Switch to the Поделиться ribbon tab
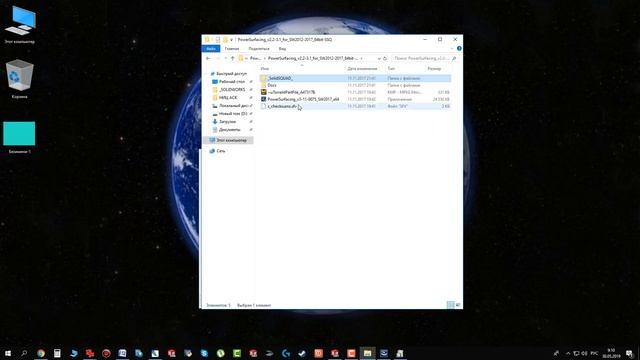The image size is (640, 360). pos(259,49)
